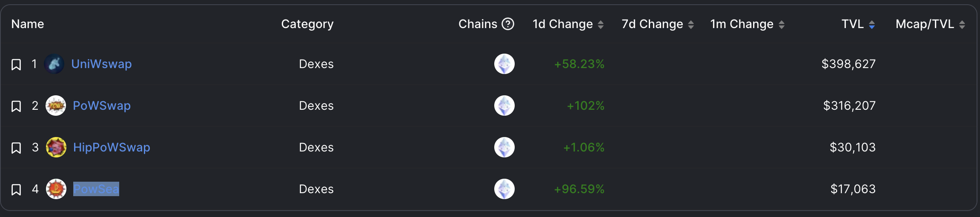The height and width of the screenshot is (217, 980).
Task: Bookmark the UniWswap protocol
Action: (16, 65)
